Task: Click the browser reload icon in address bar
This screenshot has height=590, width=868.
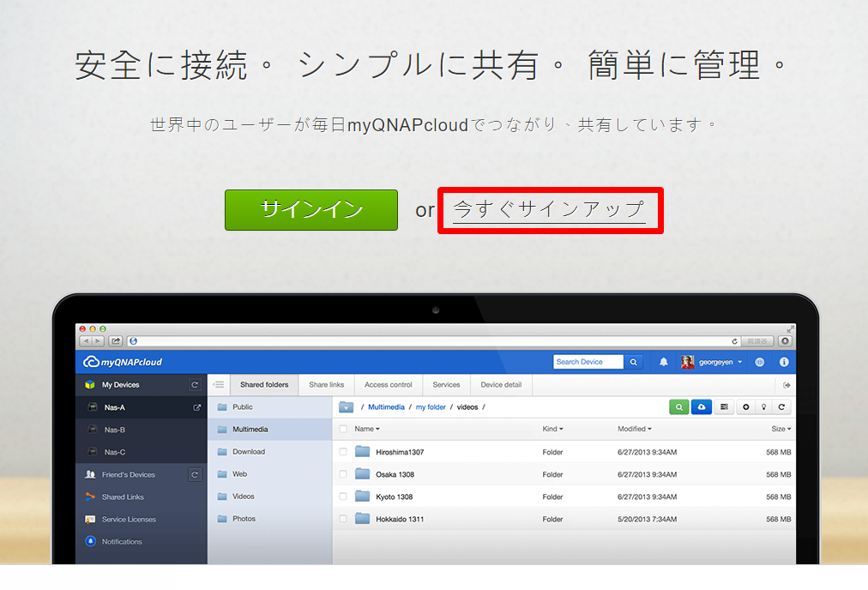Action: tap(734, 341)
